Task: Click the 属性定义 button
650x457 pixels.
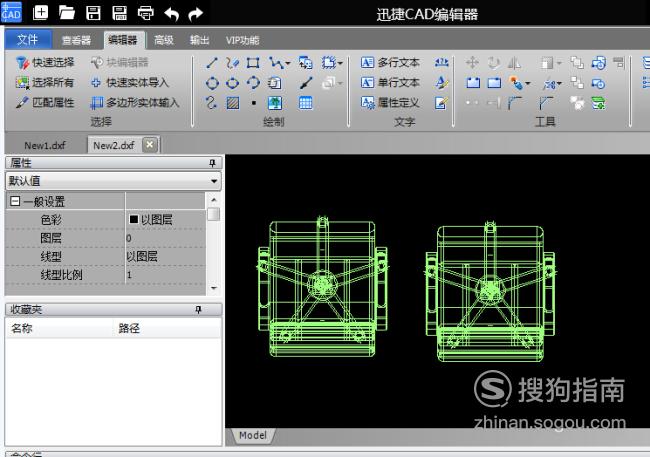Action: 390,102
